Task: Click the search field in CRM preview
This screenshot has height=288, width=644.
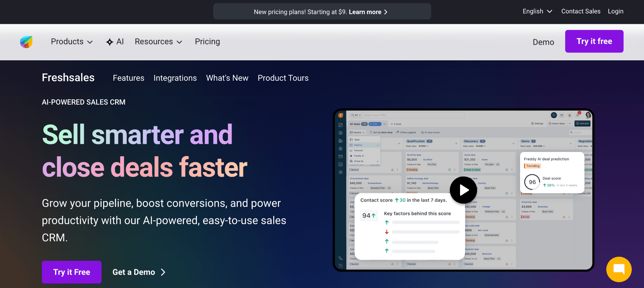Action: coord(414,115)
